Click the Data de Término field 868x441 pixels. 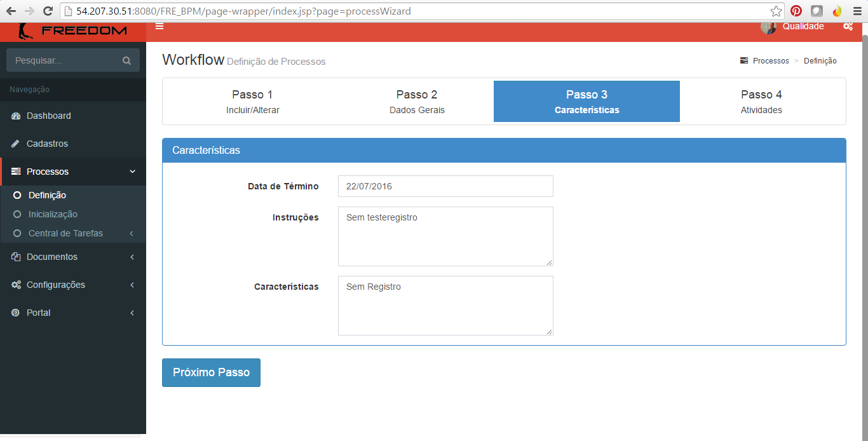coord(445,186)
